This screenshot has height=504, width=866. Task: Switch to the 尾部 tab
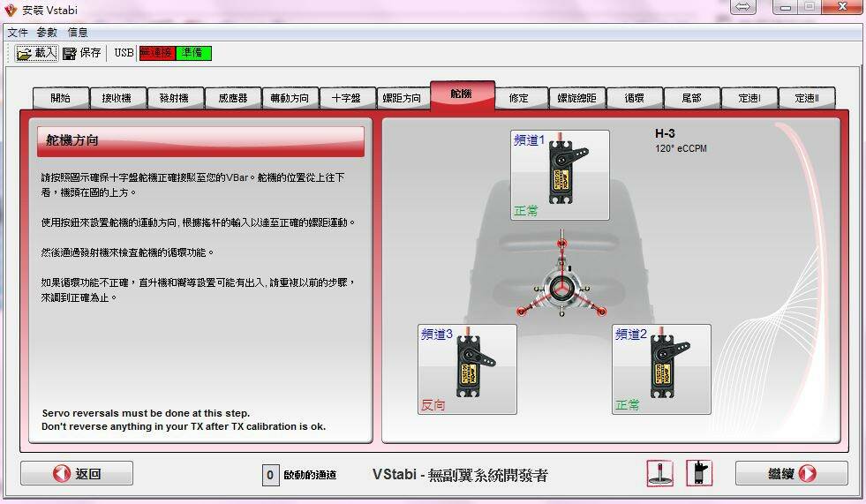(x=692, y=98)
